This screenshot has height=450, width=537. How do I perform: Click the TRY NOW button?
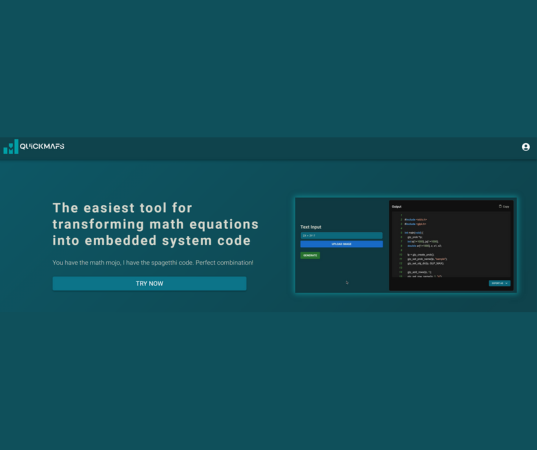[149, 284]
